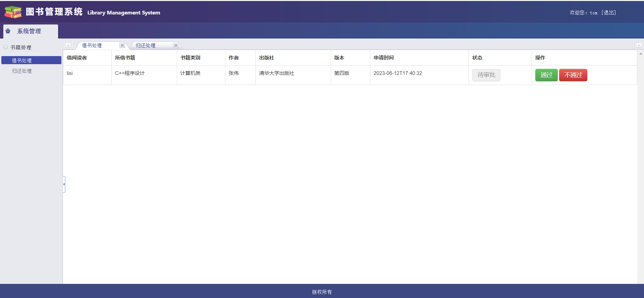Viewport: 644px width, 298px height.
Task: Click the stacked books logo icon
Action: click(13, 12)
